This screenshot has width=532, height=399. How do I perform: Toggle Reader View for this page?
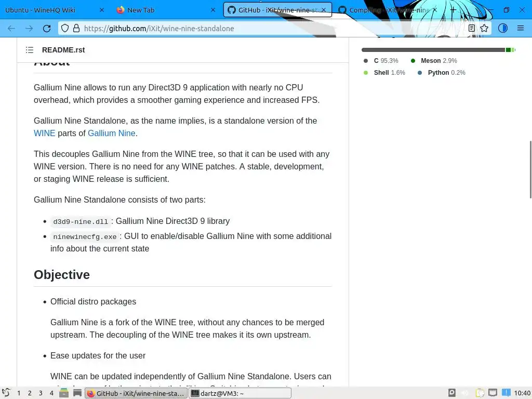[x=472, y=28]
